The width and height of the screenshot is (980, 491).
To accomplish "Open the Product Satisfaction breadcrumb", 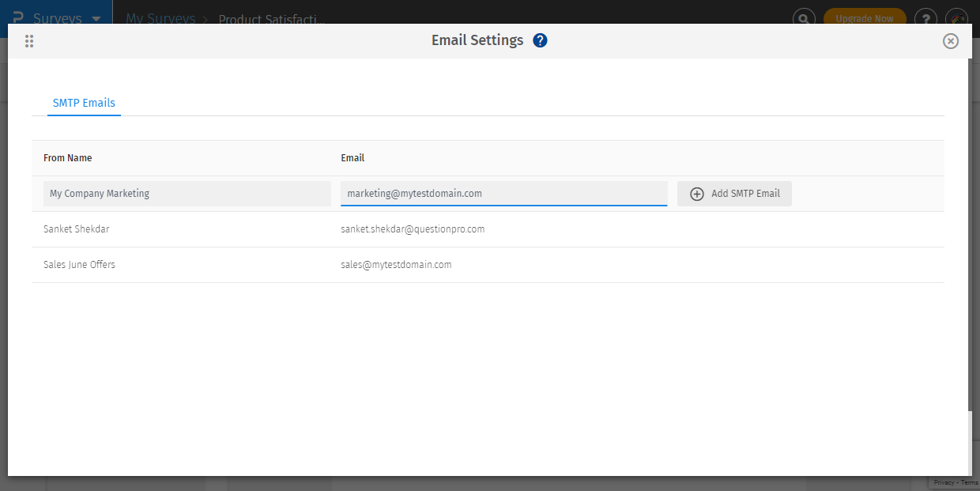I will [271, 19].
